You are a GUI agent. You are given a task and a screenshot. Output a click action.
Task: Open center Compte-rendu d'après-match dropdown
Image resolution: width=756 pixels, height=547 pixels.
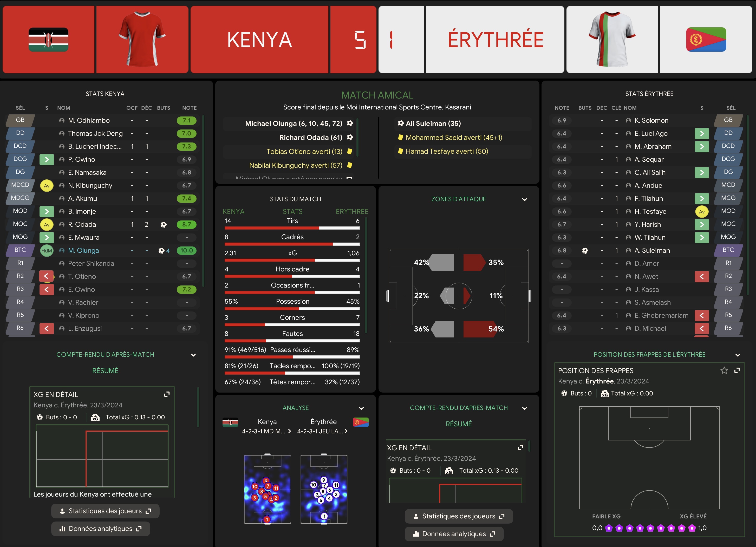tap(524, 409)
